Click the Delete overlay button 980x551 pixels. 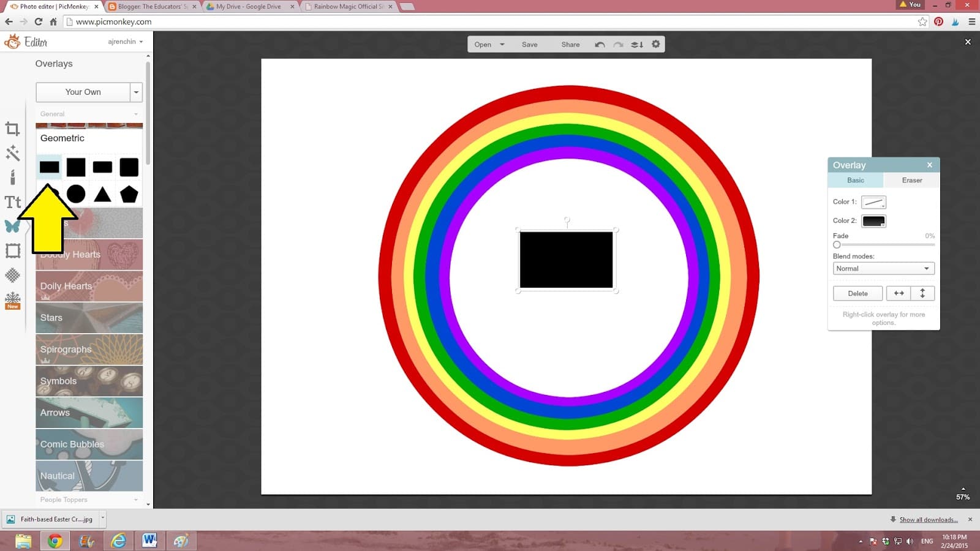858,293
